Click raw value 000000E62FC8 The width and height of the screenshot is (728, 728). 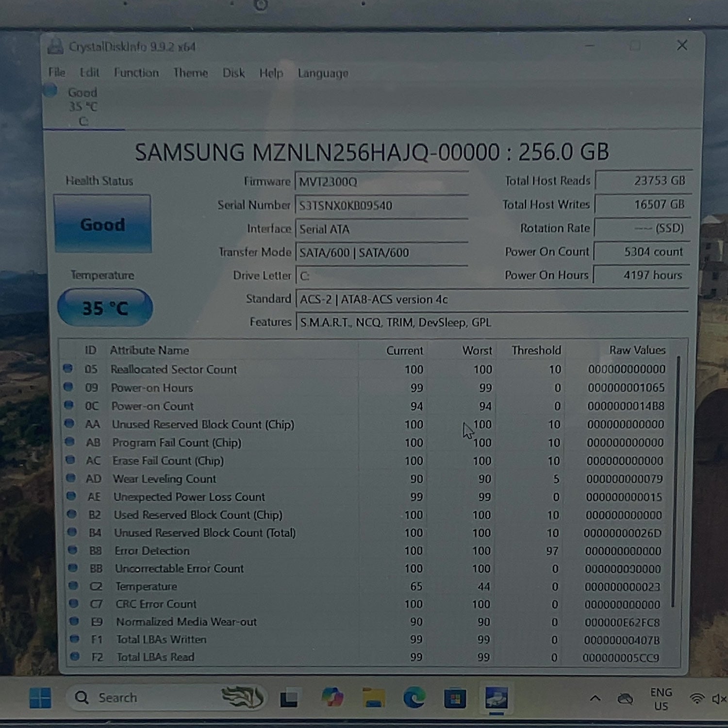pyautogui.click(x=622, y=622)
